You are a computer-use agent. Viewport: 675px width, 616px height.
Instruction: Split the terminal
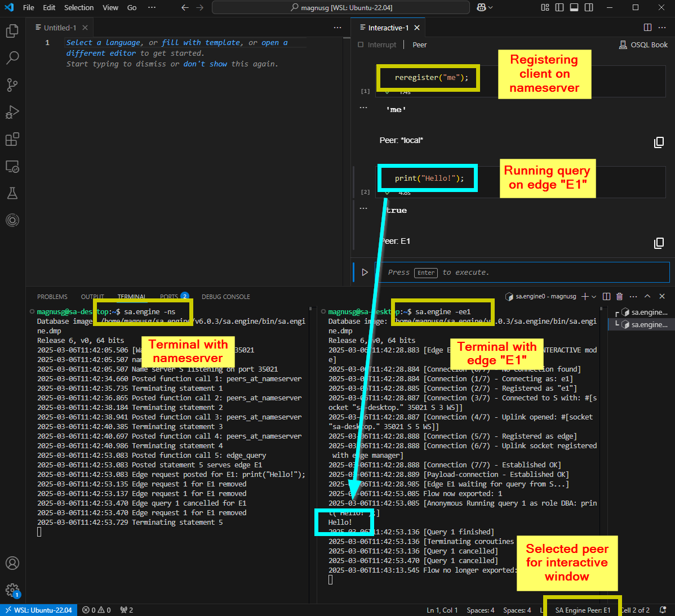(x=607, y=296)
